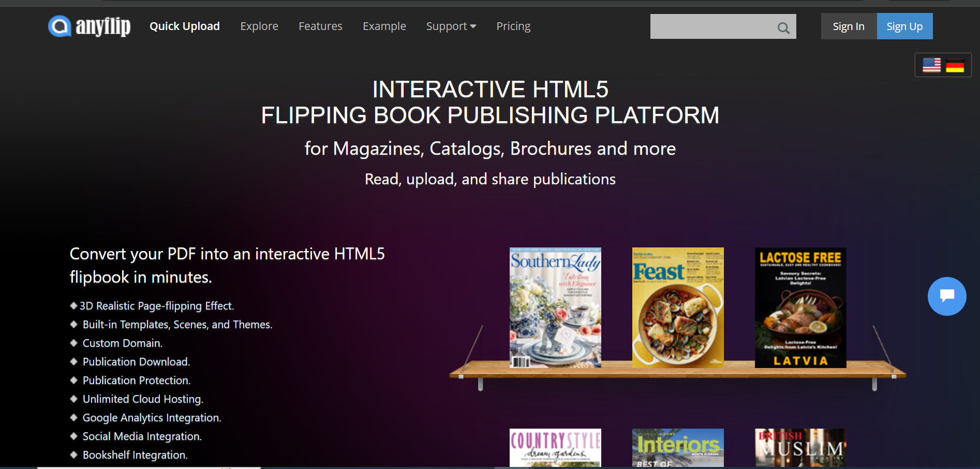
Task: Open Quick Upload
Action: pyautogui.click(x=184, y=26)
